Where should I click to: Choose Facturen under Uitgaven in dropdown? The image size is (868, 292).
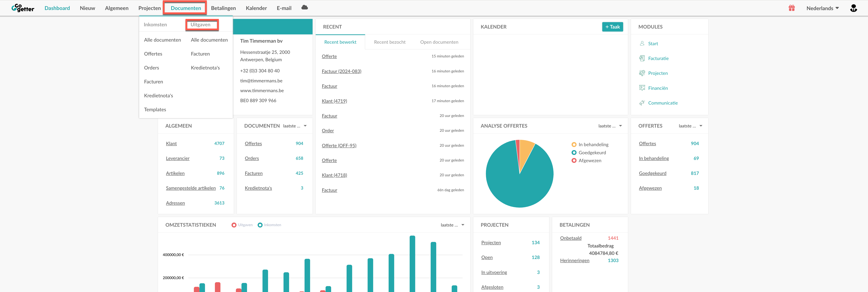click(x=200, y=54)
